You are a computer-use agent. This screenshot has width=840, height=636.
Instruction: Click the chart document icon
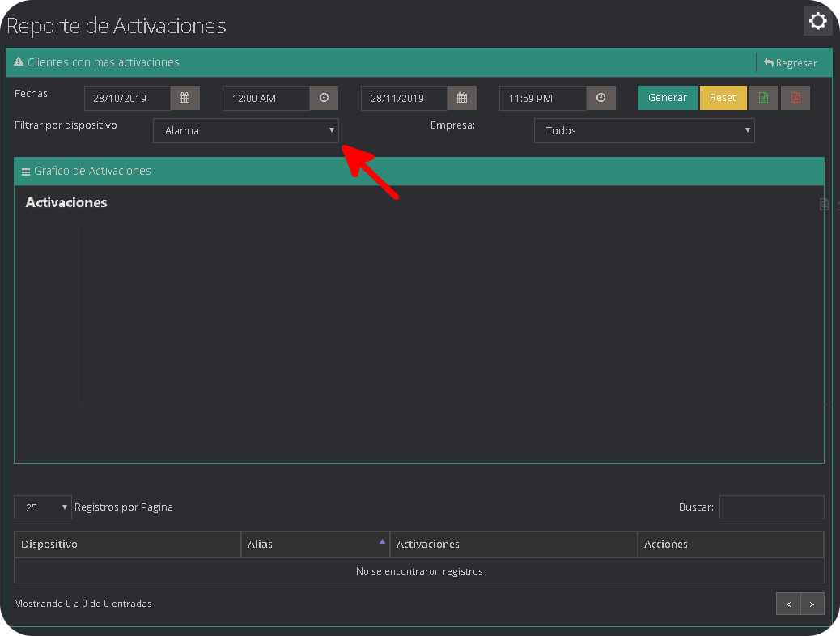[824, 205]
